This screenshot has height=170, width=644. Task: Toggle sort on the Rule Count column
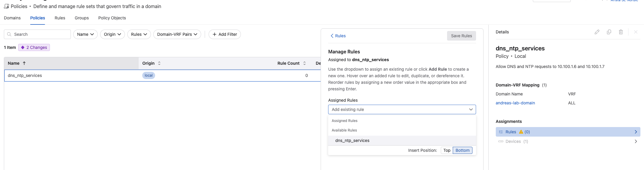point(305,63)
